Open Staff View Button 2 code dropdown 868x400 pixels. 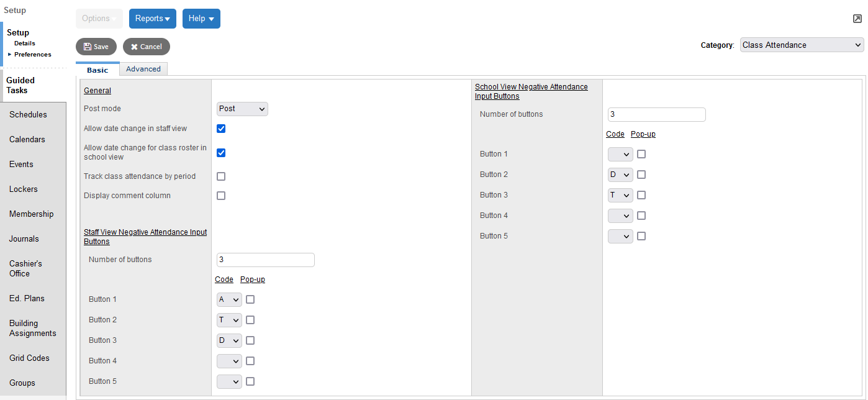click(x=229, y=320)
